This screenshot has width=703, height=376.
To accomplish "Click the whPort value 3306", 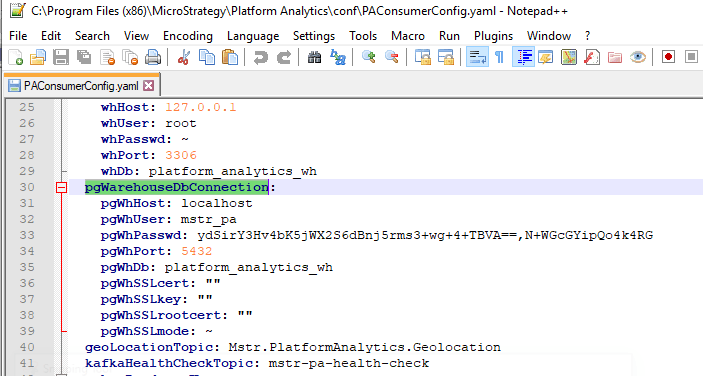I will click(181, 156).
